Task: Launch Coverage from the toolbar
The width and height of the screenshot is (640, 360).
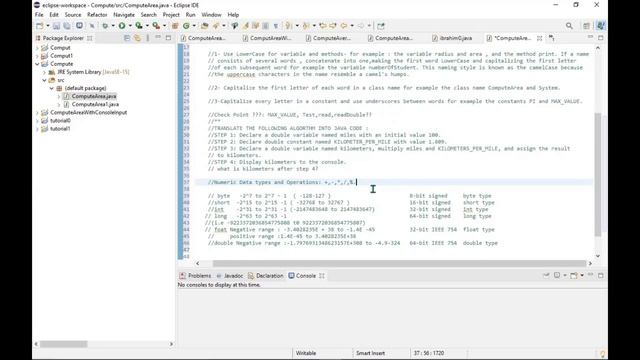Action: pyautogui.click(x=139, y=26)
